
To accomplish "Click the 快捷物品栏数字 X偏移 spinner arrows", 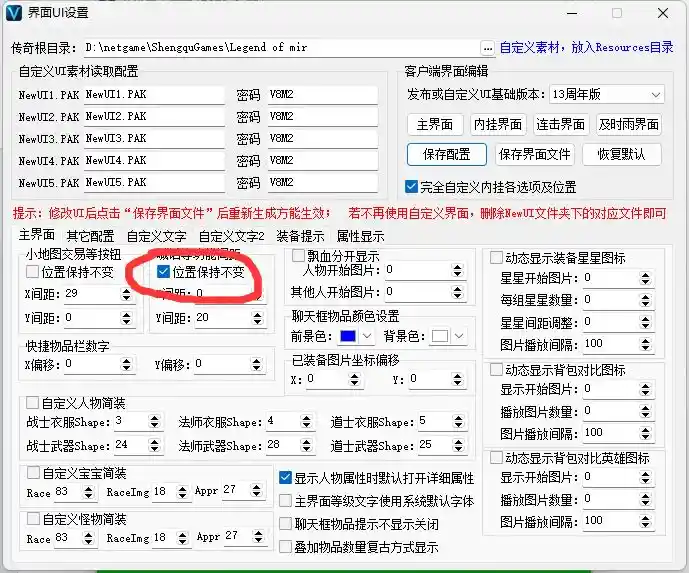I will (127, 364).
